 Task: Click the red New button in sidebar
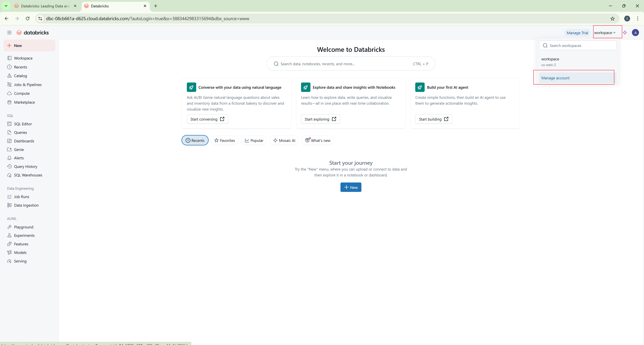(x=30, y=45)
